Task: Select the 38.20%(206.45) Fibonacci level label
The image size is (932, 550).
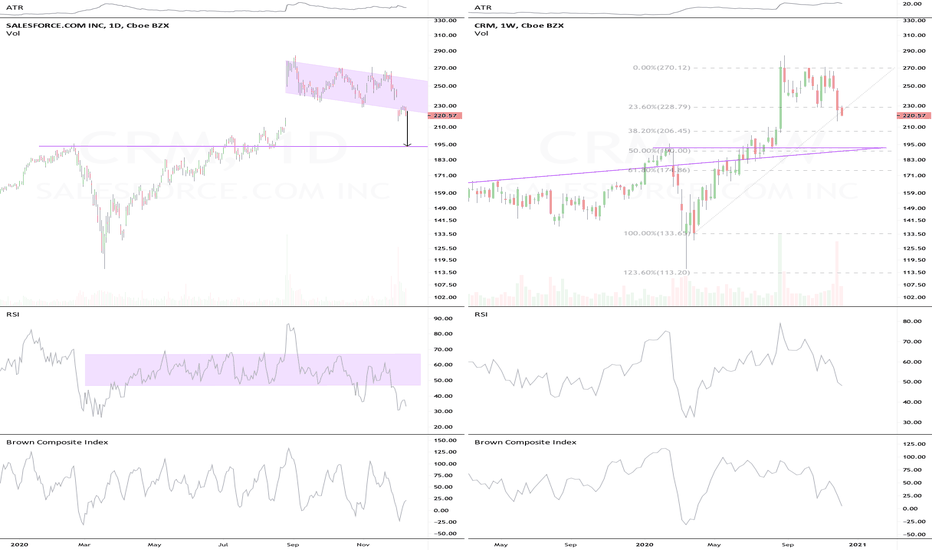Action: click(x=659, y=131)
